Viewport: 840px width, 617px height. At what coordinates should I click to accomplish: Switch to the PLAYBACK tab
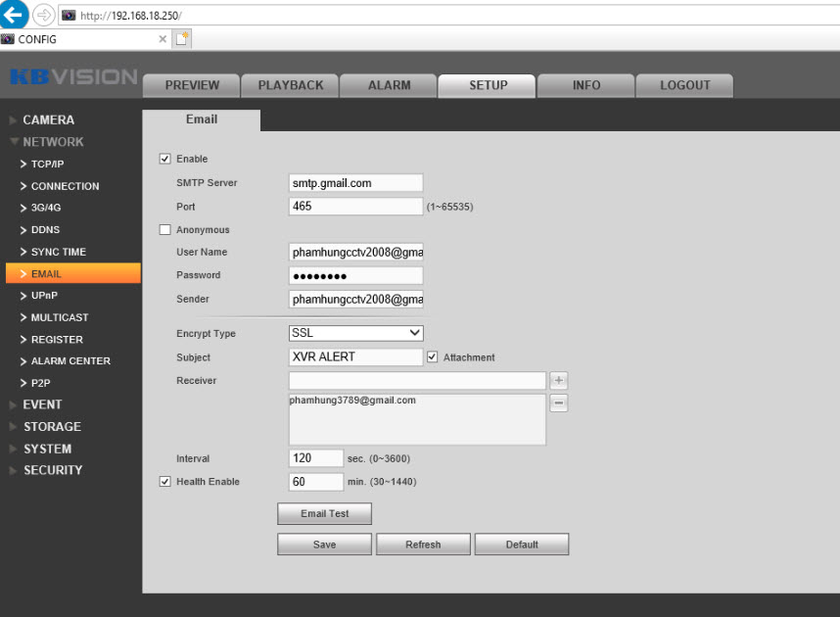tap(291, 85)
